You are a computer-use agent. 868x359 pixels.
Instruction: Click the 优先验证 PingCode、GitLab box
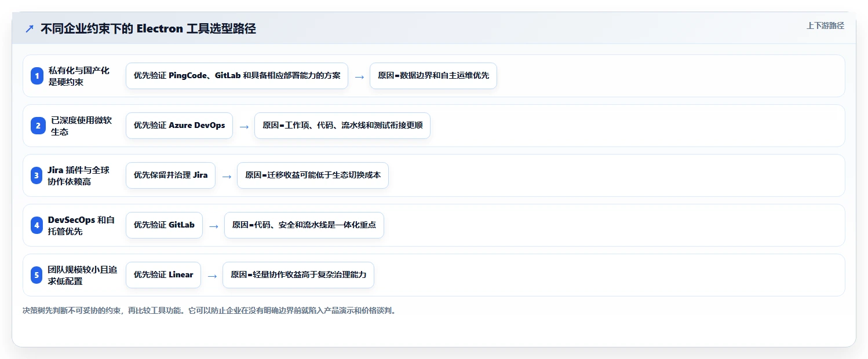[237, 76]
